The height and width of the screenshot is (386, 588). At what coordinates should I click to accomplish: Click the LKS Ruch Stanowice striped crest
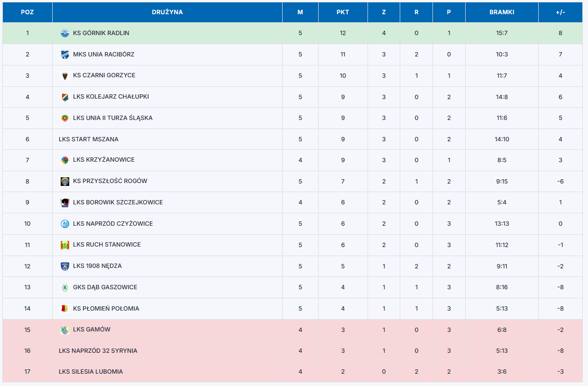point(65,245)
